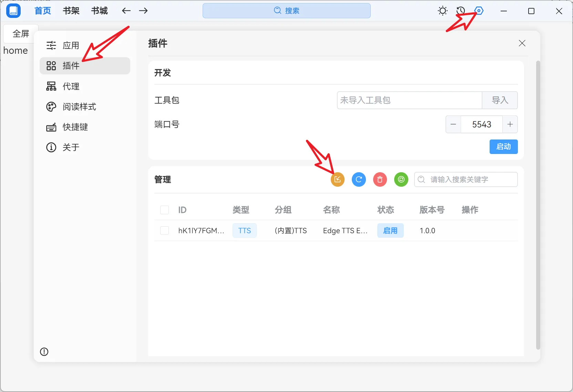Click the 导入 toolkit button
573x392 pixels.
tap(500, 100)
